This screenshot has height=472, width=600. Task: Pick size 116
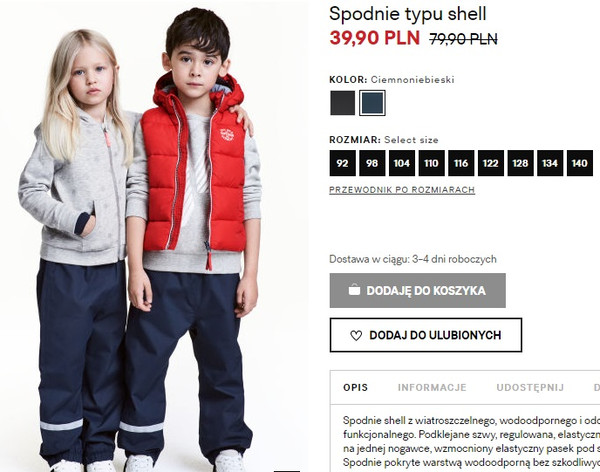[461, 163]
